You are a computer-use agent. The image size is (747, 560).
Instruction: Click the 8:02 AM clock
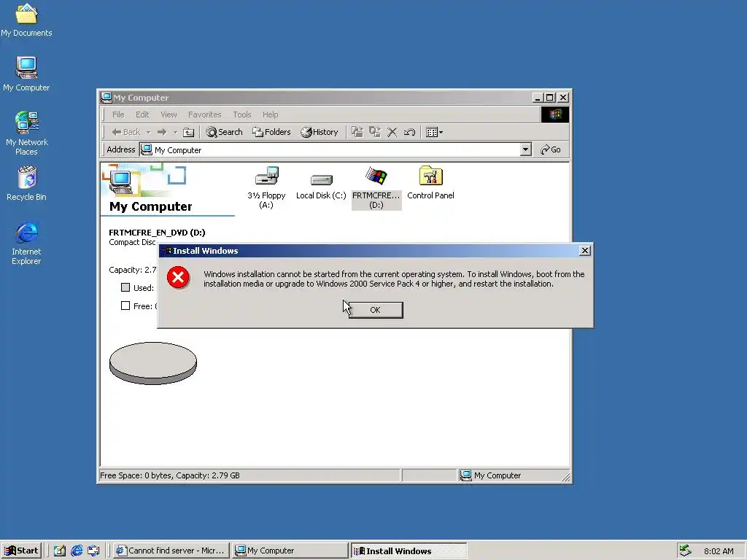719,551
